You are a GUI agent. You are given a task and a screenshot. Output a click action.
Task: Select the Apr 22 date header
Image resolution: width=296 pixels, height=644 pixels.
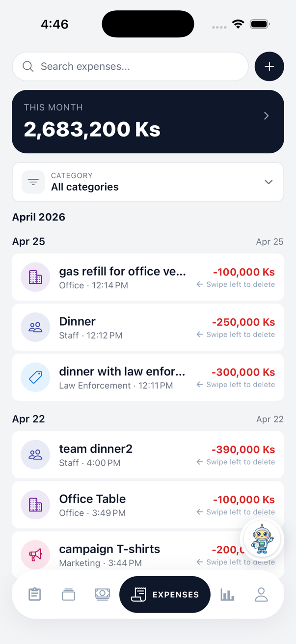point(28,419)
